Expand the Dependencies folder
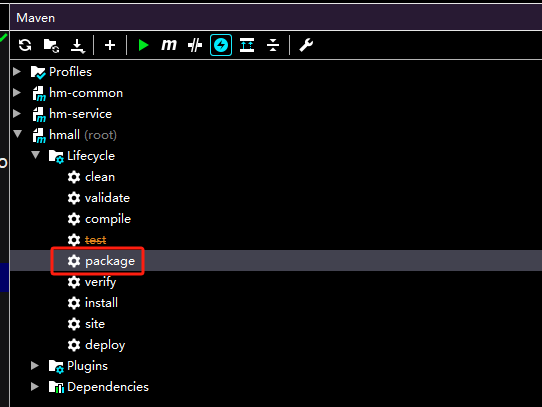 coord(35,387)
